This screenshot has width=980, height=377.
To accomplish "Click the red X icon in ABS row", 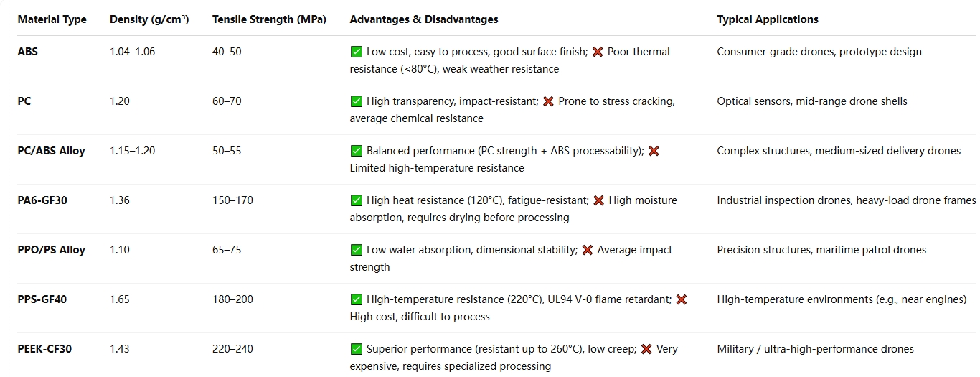I will click(x=598, y=52).
